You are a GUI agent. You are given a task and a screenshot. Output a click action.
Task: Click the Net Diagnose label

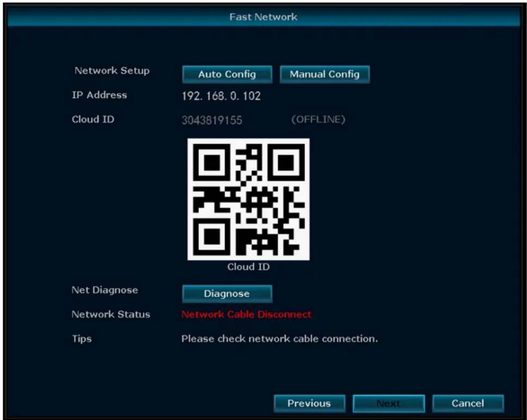tap(105, 290)
